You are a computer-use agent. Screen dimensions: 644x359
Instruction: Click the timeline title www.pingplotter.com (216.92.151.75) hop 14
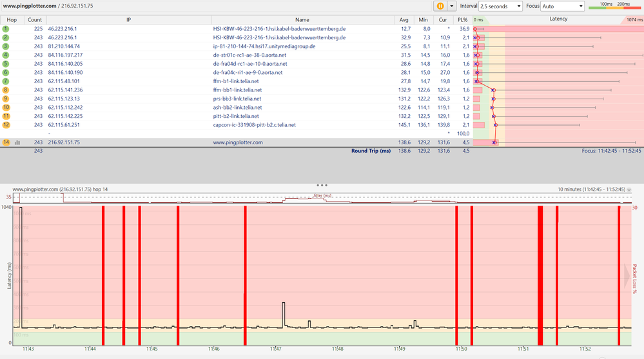coord(60,189)
